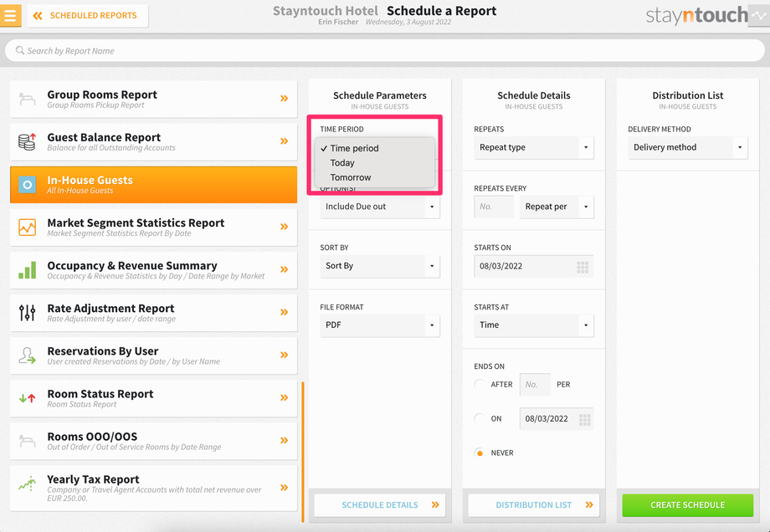Select the On ends-on radio button
The width and height of the screenshot is (770, 532).
(480, 418)
